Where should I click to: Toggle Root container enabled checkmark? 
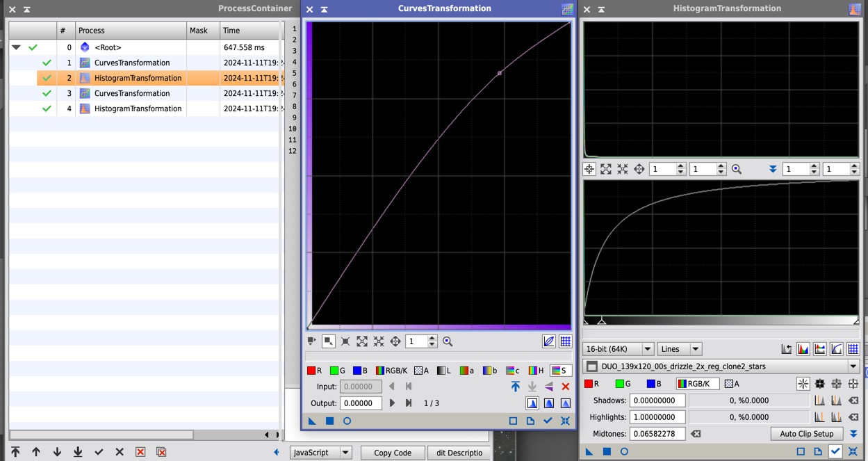[x=33, y=47]
